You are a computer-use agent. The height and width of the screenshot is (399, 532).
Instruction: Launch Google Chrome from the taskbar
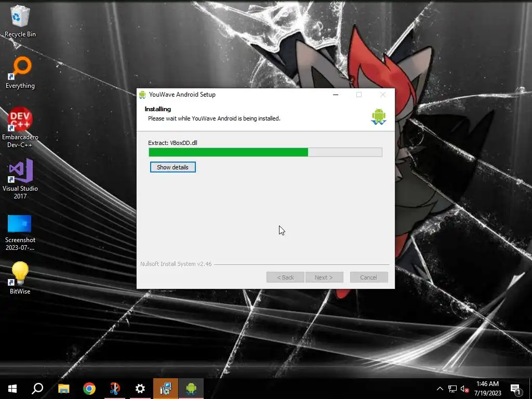click(x=89, y=389)
